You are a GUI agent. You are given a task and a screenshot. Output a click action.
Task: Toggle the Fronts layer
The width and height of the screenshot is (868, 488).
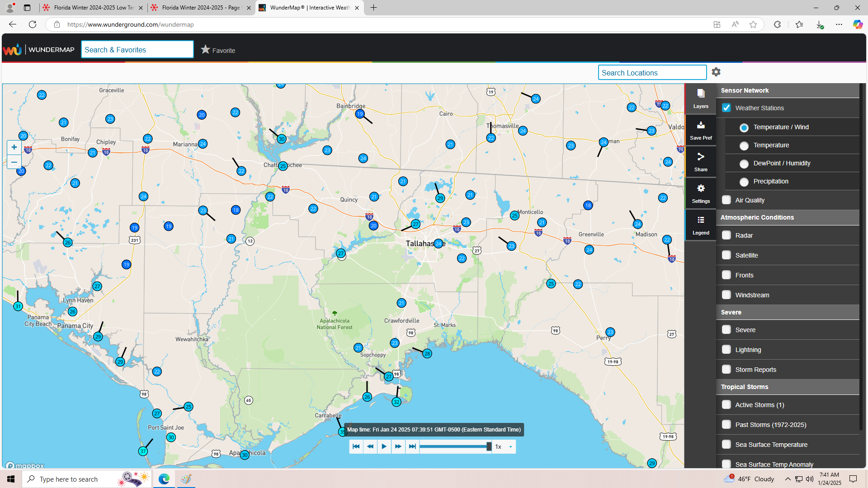coord(726,275)
